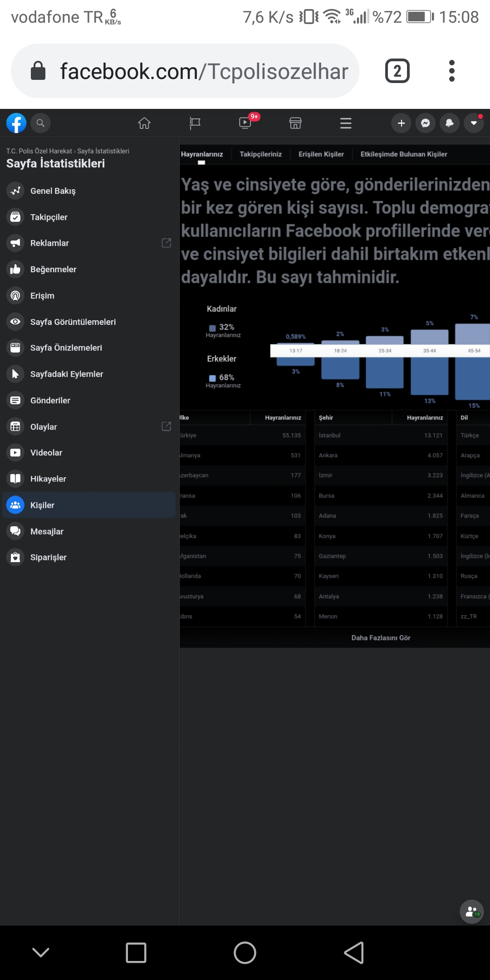The image size is (490, 980).
Task: Tap Android home circle button
Action: (x=245, y=953)
